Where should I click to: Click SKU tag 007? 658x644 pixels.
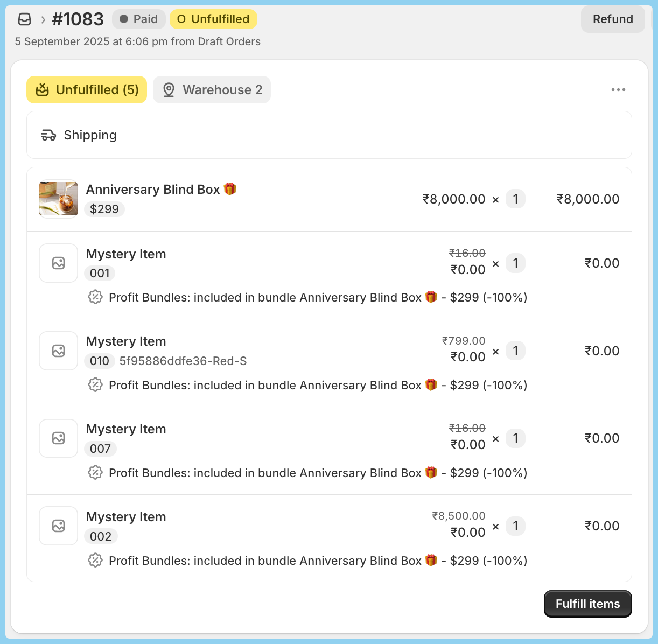100,449
